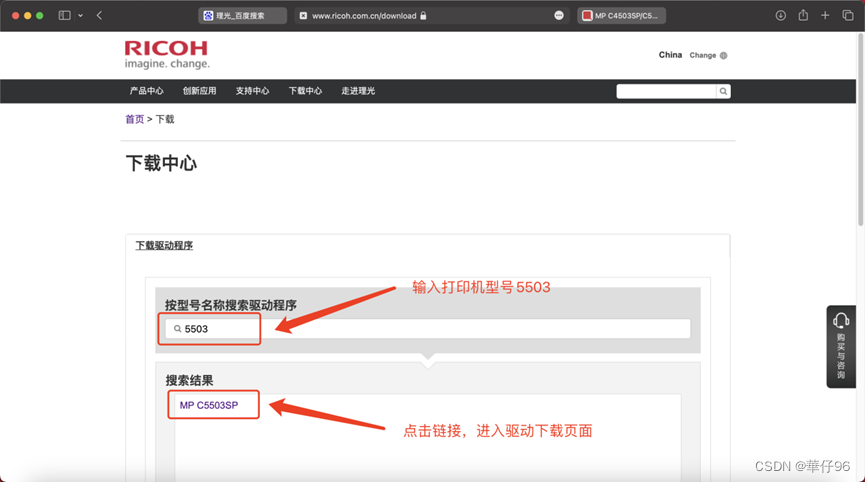Open the 走进理光 menu

click(358, 91)
